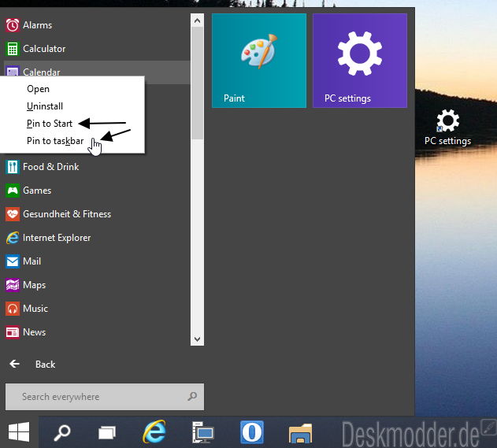Click the Internet Explorer text label

[57, 238]
